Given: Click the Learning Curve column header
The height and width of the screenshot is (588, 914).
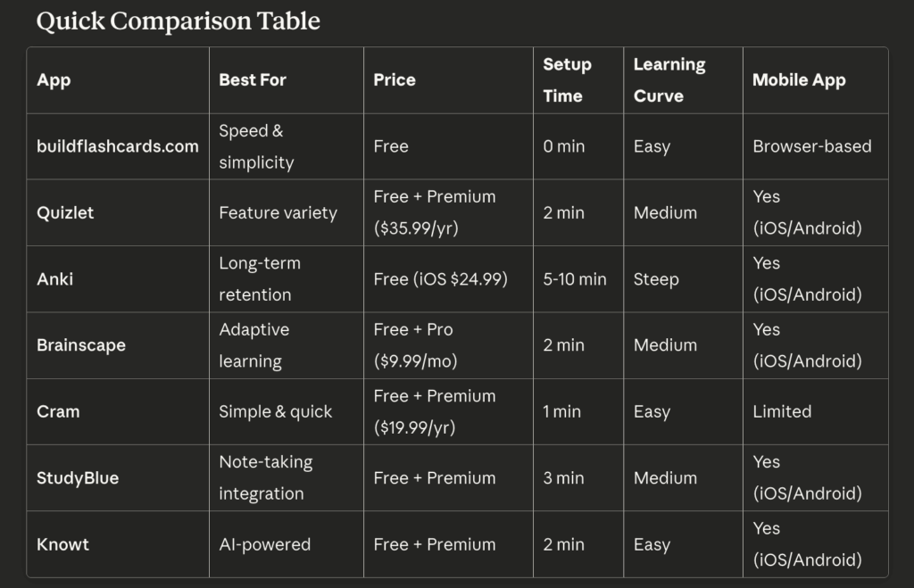Looking at the screenshot, I should click(x=669, y=80).
